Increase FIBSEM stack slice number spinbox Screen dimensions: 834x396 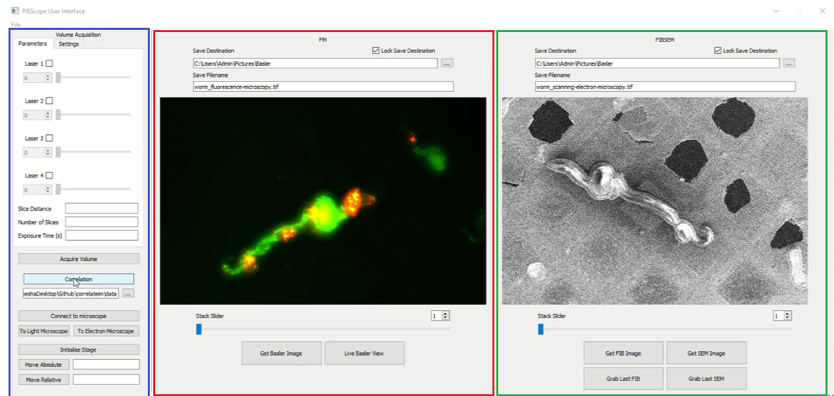(788, 314)
